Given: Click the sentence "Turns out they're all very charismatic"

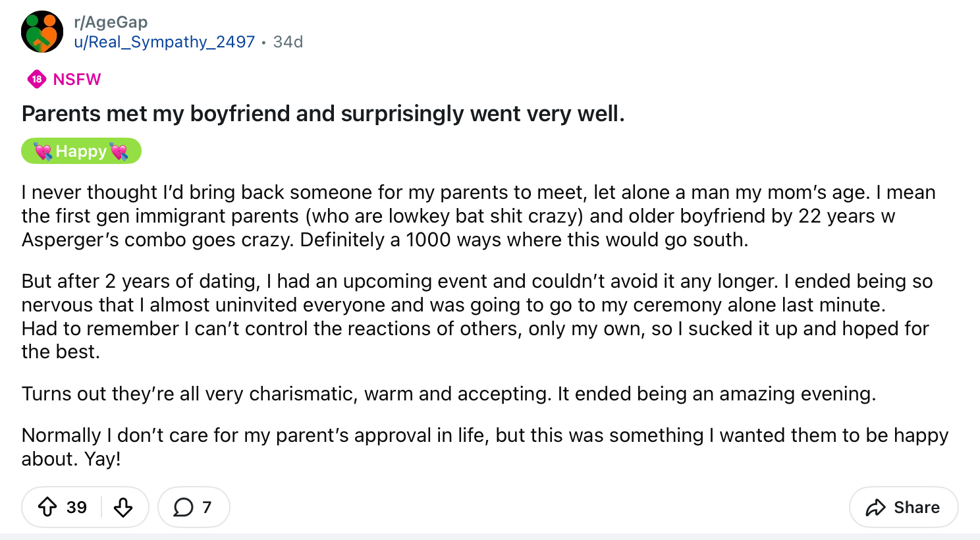Looking at the screenshot, I should point(448,394).
